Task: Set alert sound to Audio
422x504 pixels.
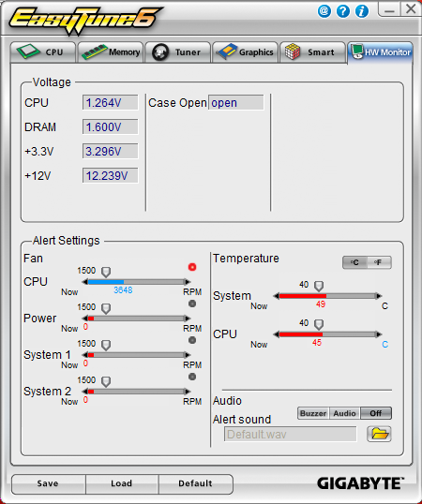Action: click(x=344, y=413)
